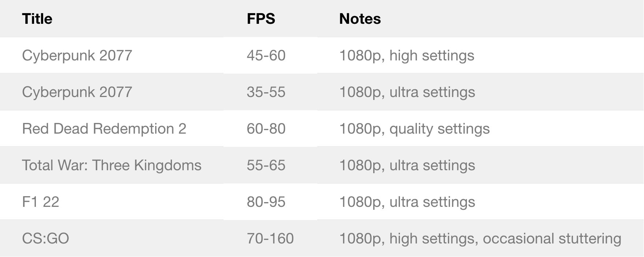Select the CS:GO title cell

(x=45, y=238)
